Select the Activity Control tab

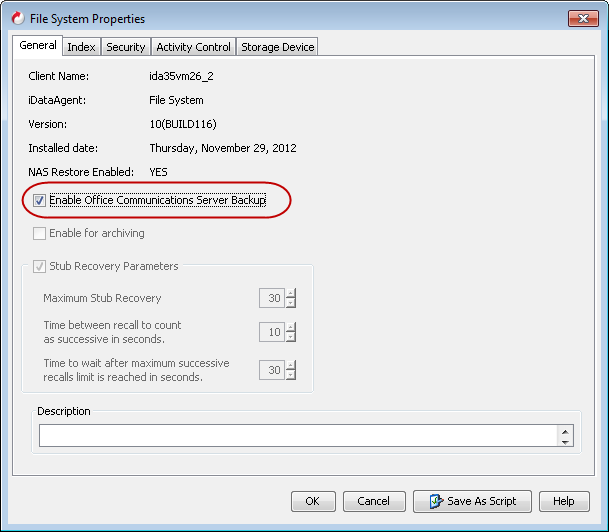(194, 47)
